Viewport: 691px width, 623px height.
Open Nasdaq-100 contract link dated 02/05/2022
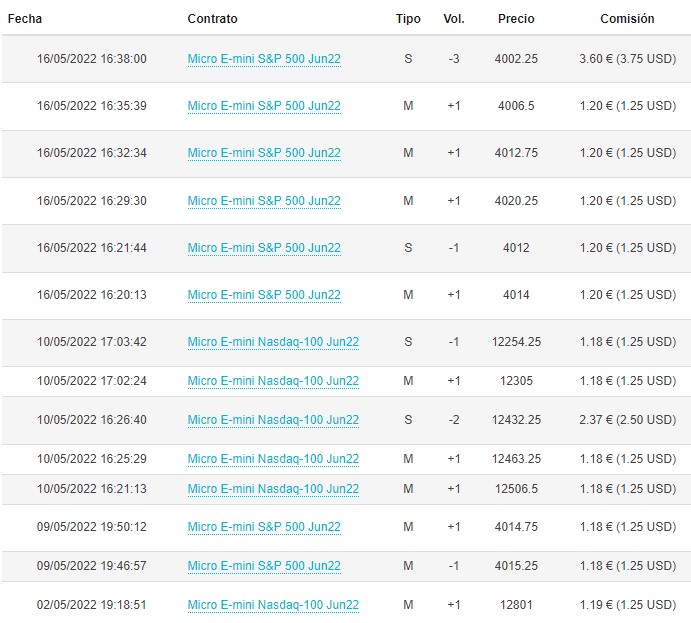(273, 605)
